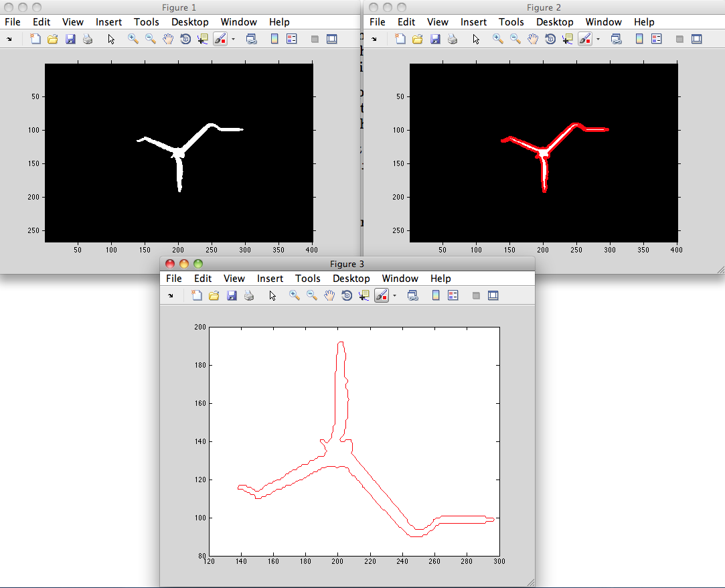Open the Insert menu in Figure 3

click(270, 279)
